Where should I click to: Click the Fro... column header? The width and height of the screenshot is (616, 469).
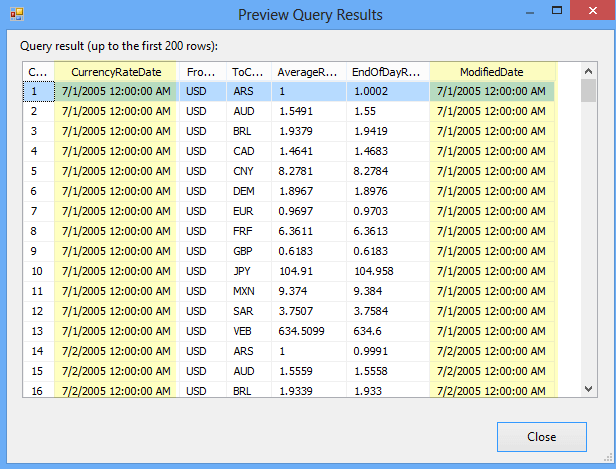[x=202, y=72]
